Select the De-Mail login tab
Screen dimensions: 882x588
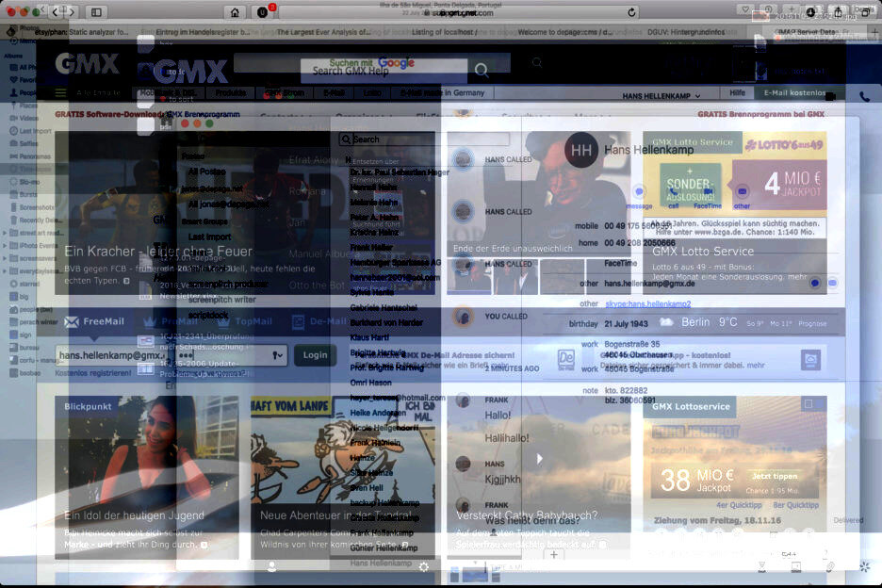319,321
